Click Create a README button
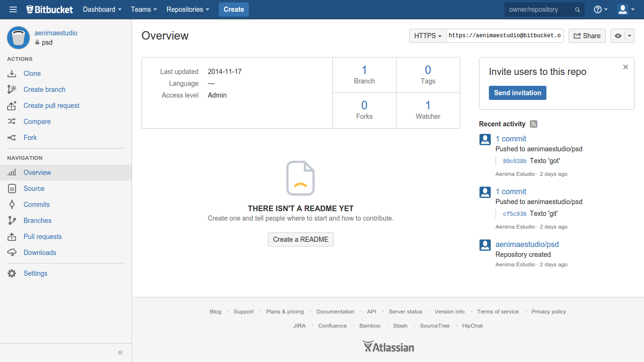 click(301, 239)
